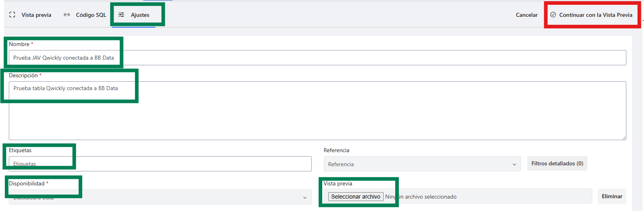Click the Ajustes sliders icon
Viewport: 644px width, 211px height.
(x=121, y=15)
